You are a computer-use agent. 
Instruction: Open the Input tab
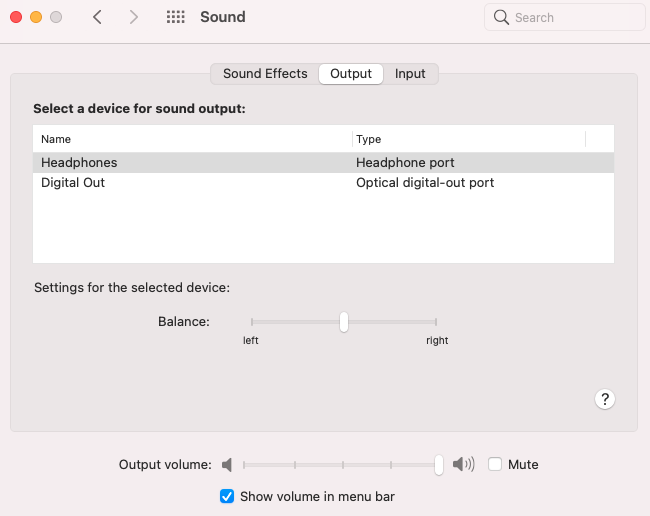tap(410, 74)
